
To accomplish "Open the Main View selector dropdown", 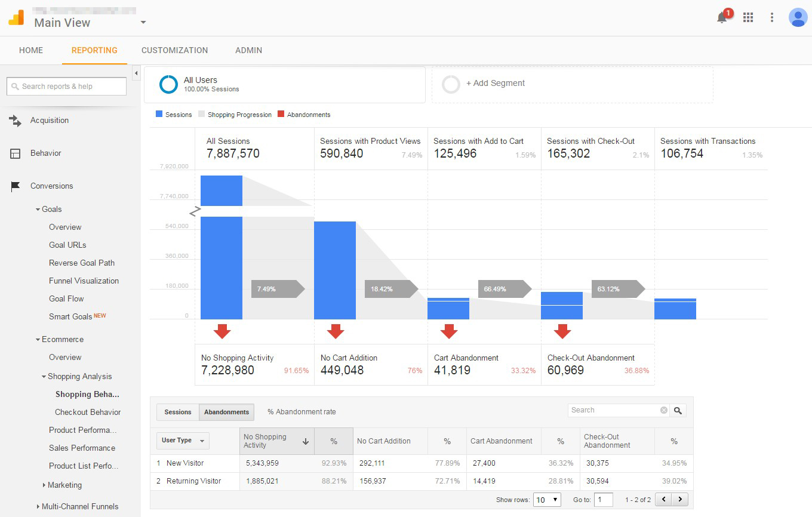I will click(x=142, y=23).
